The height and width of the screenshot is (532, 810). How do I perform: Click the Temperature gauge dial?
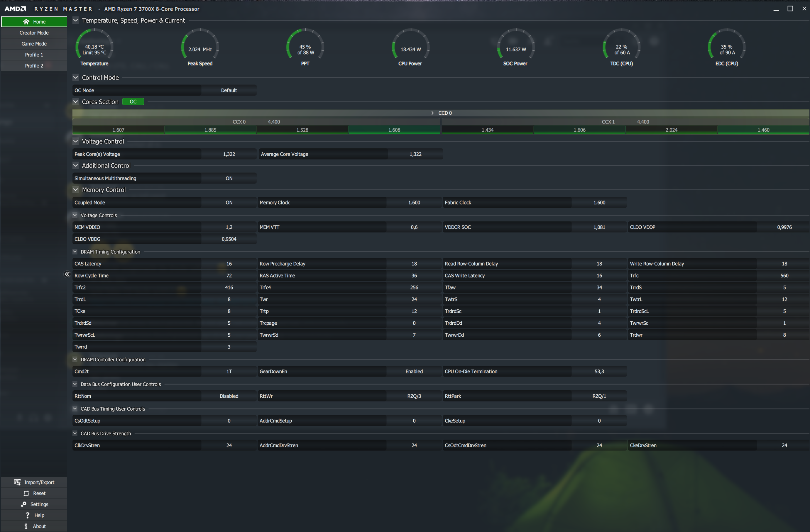click(x=94, y=47)
